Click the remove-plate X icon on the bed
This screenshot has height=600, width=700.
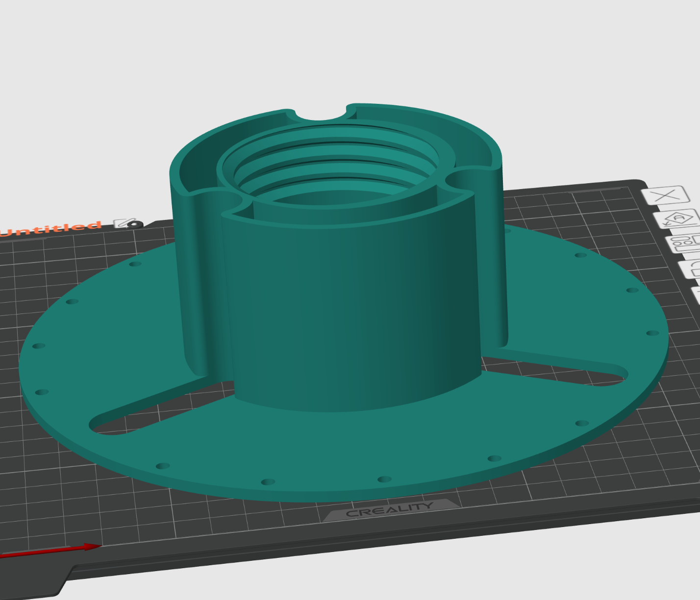(665, 195)
